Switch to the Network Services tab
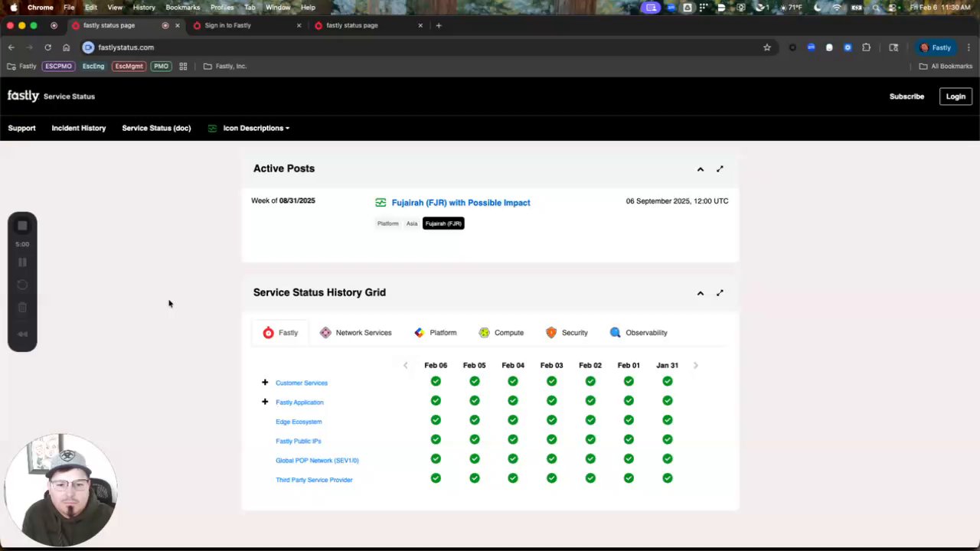This screenshot has height=551, width=980. coord(355,333)
